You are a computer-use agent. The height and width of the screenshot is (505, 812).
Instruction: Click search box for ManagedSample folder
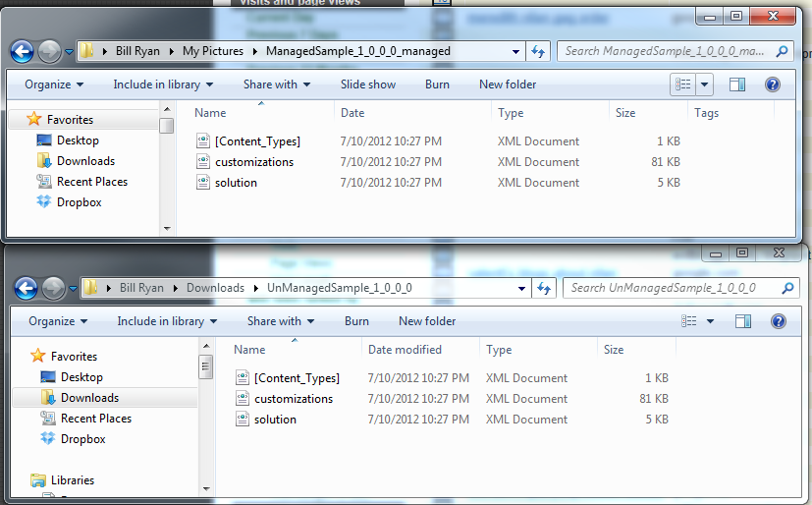pos(675,51)
